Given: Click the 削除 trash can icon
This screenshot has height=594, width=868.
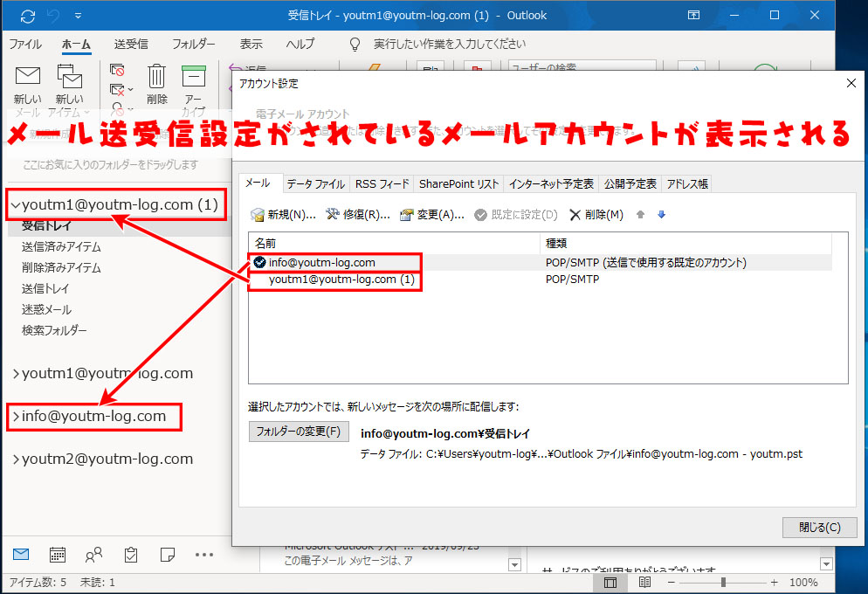Looking at the screenshot, I should tap(156, 76).
